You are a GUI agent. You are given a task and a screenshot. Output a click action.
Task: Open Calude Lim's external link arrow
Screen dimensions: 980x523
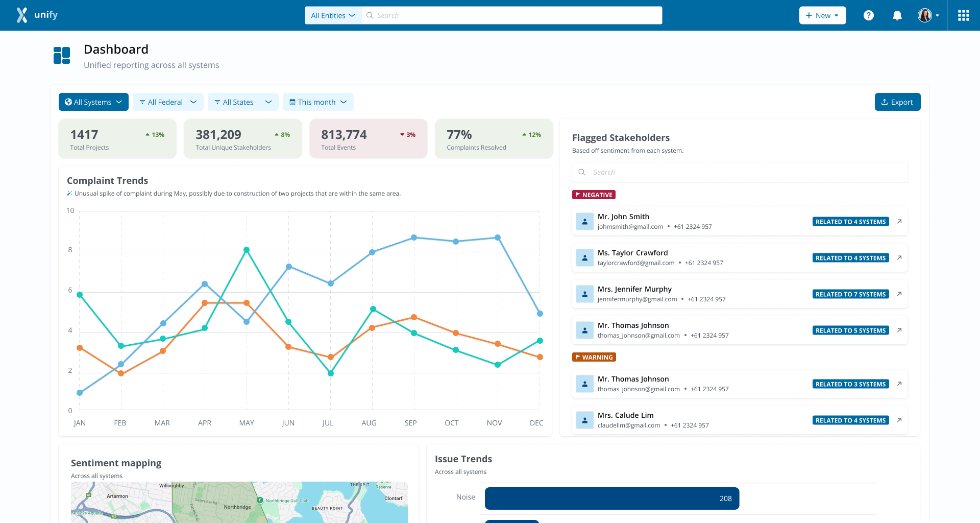pos(899,420)
